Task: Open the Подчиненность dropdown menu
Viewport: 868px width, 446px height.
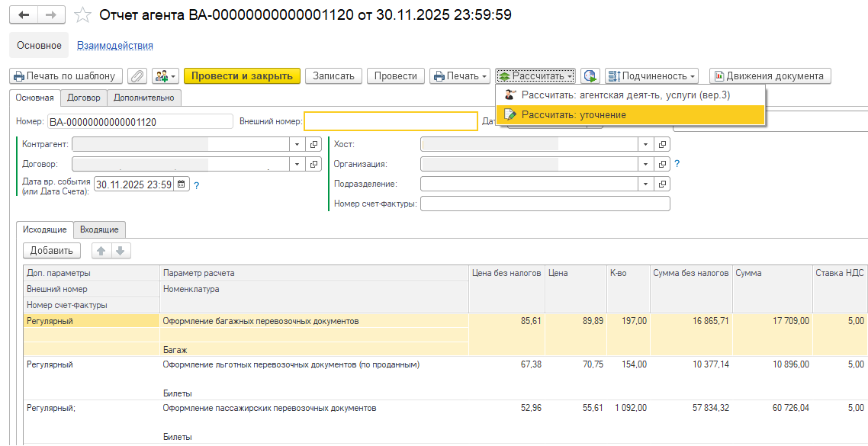Action: (x=652, y=76)
